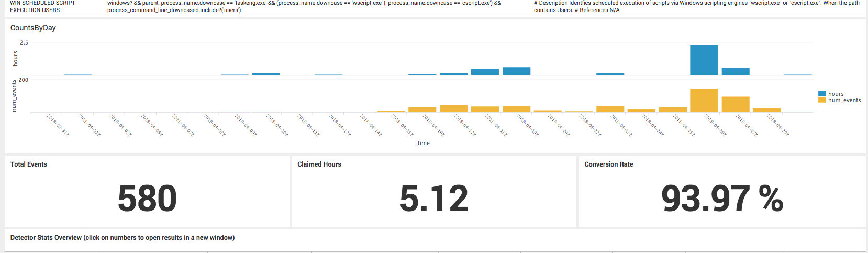Click the Detector Stats Overview panel heading

(123, 238)
